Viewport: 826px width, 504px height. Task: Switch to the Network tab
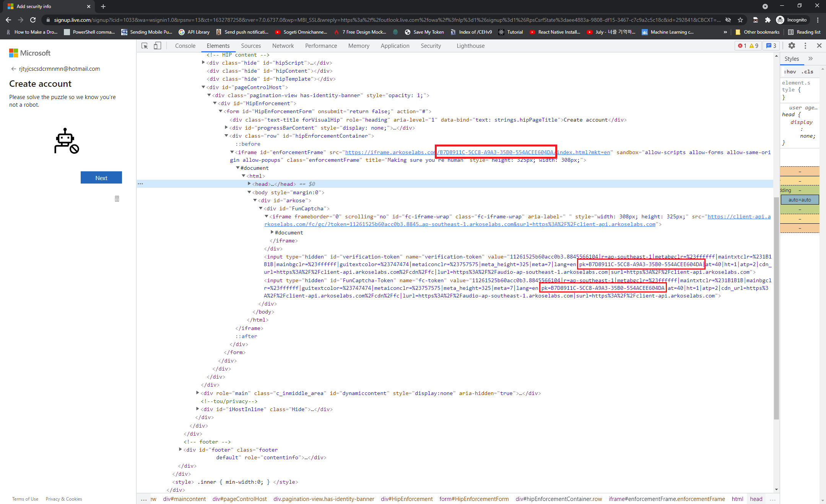[x=283, y=46]
